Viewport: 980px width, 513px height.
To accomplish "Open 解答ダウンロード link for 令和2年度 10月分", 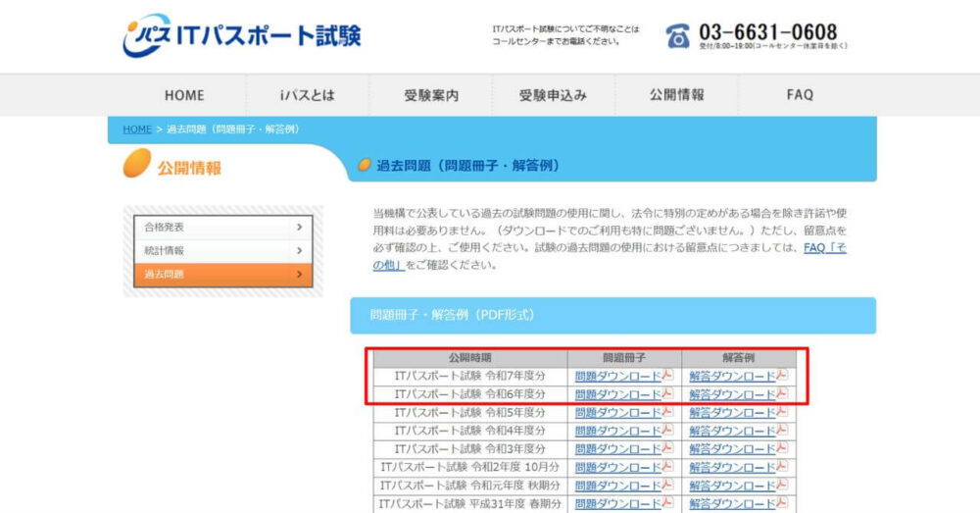I will point(732,467).
